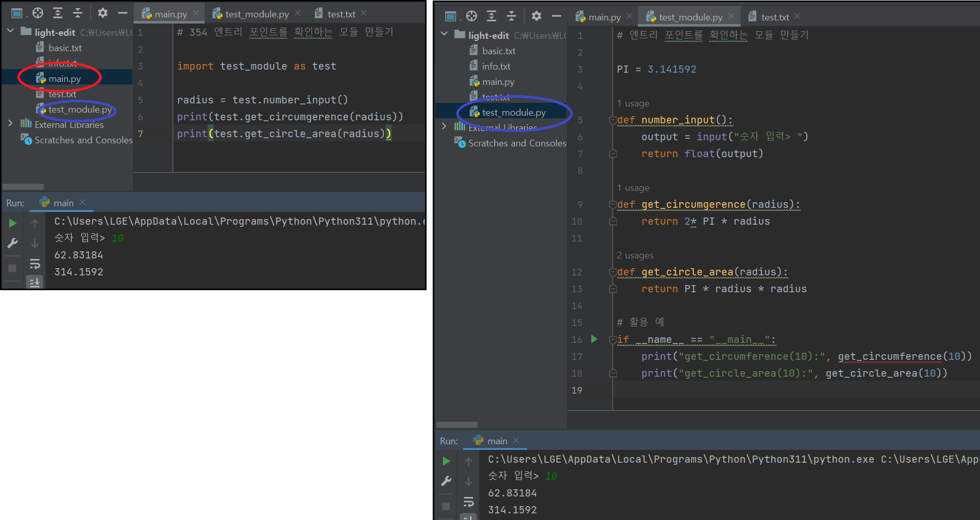Viewport: 980px width, 520px height.
Task: Click Expand All icon in right window toolbar
Action: (492, 16)
